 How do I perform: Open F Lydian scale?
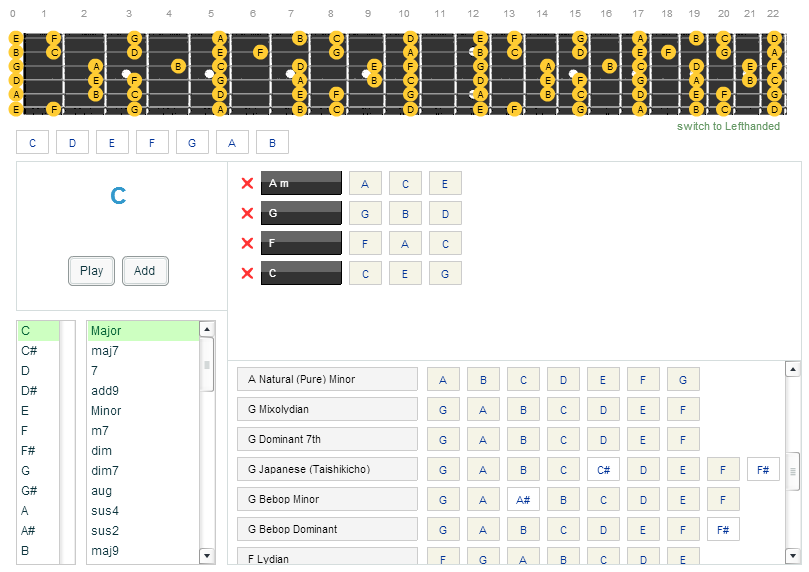(x=327, y=557)
